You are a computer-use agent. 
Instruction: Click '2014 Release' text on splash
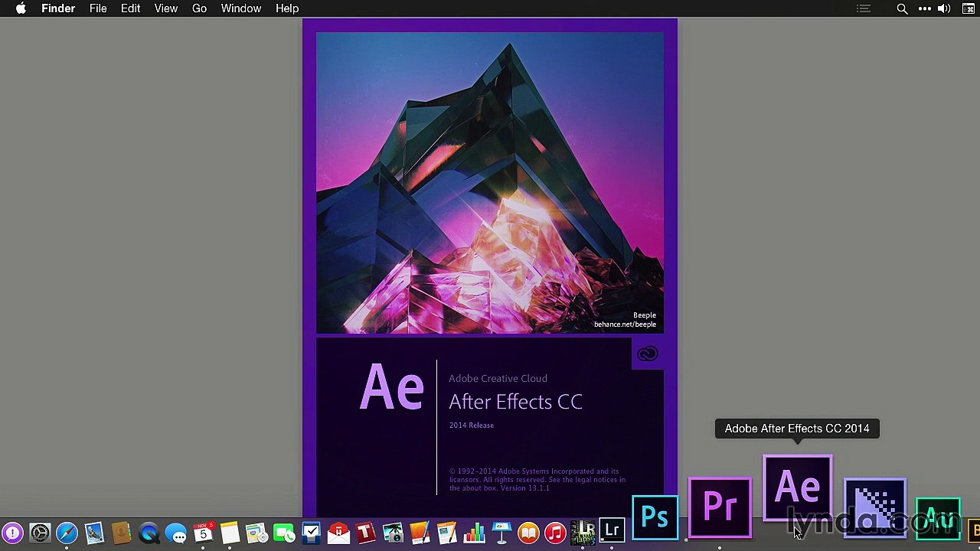tap(471, 425)
